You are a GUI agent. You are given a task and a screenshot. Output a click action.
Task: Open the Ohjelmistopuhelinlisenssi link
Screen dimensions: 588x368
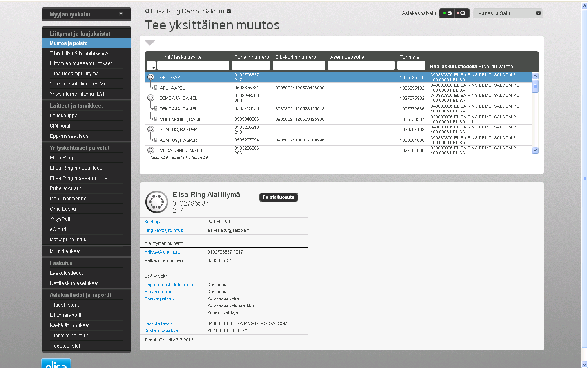click(x=169, y=285)
